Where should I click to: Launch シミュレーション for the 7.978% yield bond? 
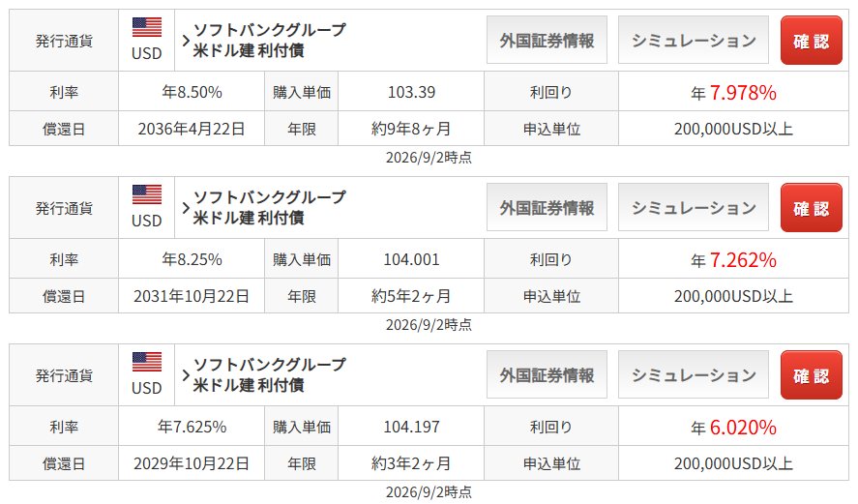694,40
